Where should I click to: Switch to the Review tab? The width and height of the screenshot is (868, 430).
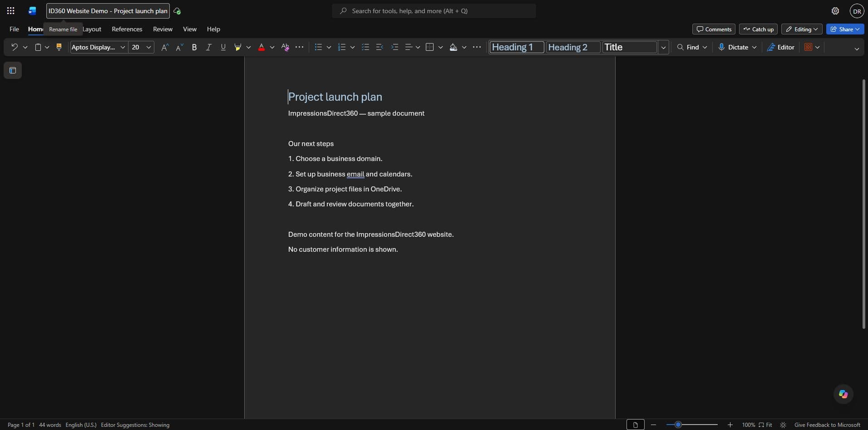pyautogui.click(x=163, y=29)
